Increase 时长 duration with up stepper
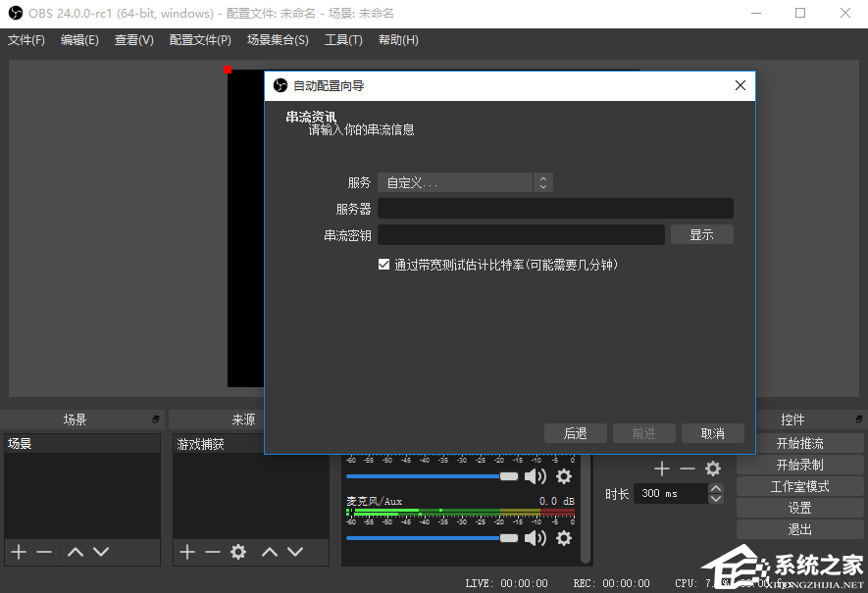Image resolution: width=868 pixels, height=593 pixels. tap(716, 488)
